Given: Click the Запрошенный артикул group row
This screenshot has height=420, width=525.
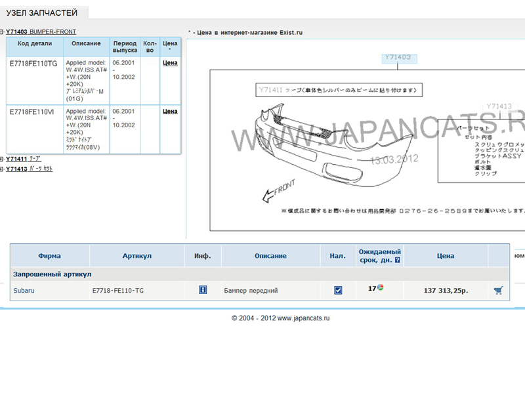Looking at the screenshot, I should (260, 274).
